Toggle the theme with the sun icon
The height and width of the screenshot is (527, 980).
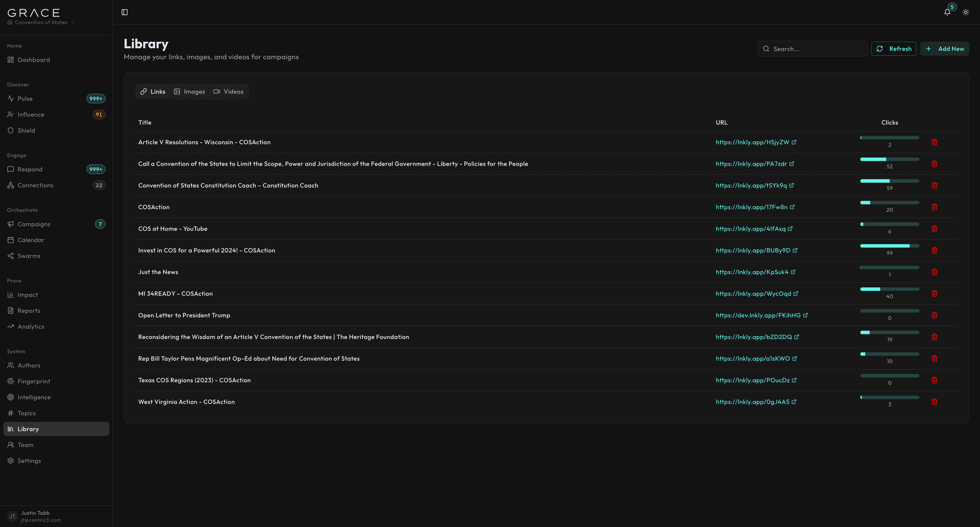965,12
